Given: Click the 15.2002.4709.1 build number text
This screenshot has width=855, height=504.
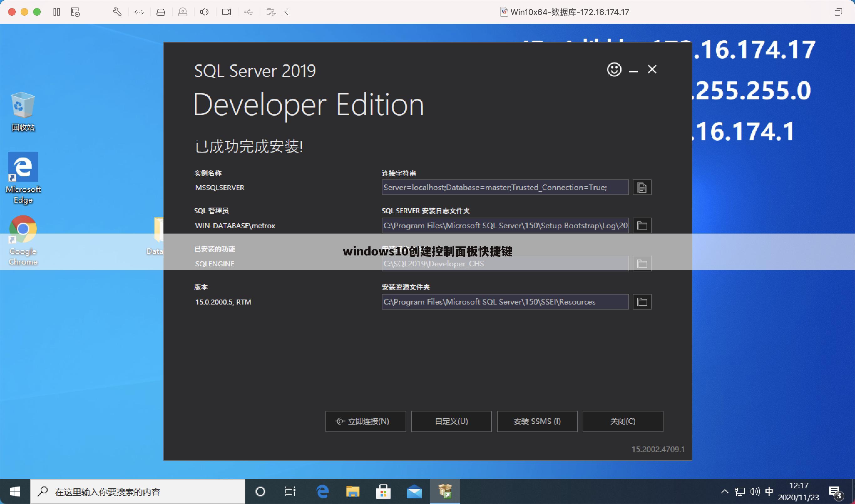Looking at the screenshot, I should point(658,449).
